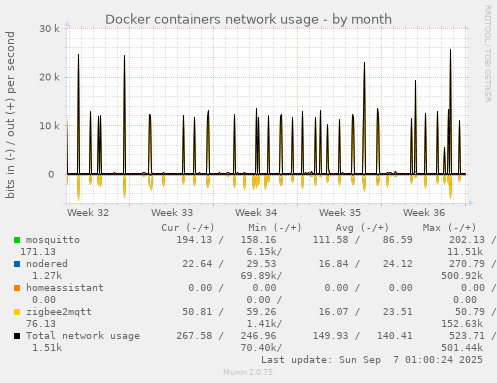This screenshot has width=497, height=383.
Task: Click the 'Week 34' x-axis label
Action: pyautogui.click(x=256, y=213)
